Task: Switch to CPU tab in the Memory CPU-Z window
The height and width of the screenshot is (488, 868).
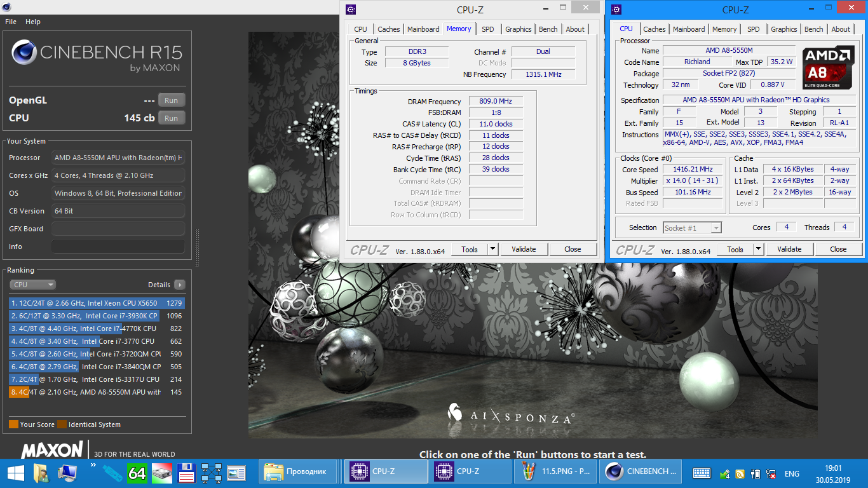Action: [360, 29]
